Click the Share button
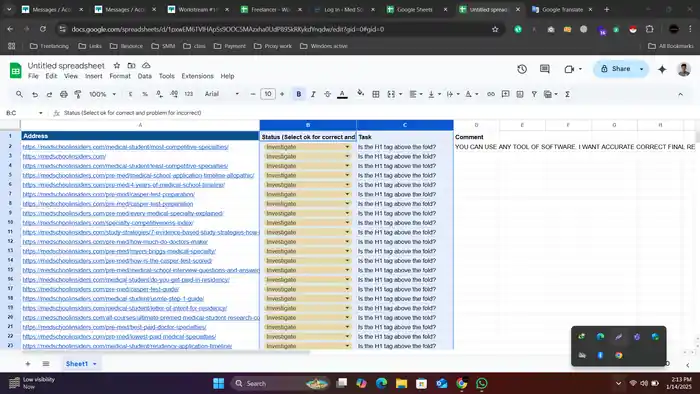Screen dimensions: 700x394 pyautogui.click(x=616, y=69)
